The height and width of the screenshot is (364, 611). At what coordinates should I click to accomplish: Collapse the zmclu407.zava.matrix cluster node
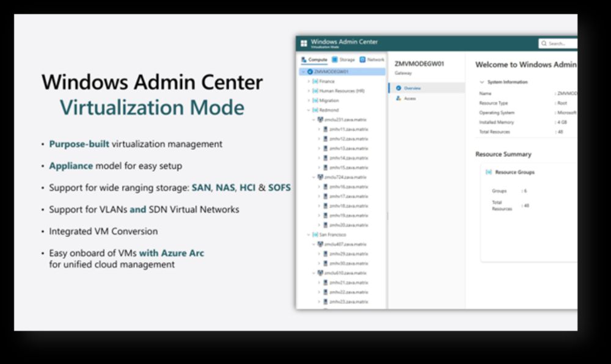(x=313, y=244)
